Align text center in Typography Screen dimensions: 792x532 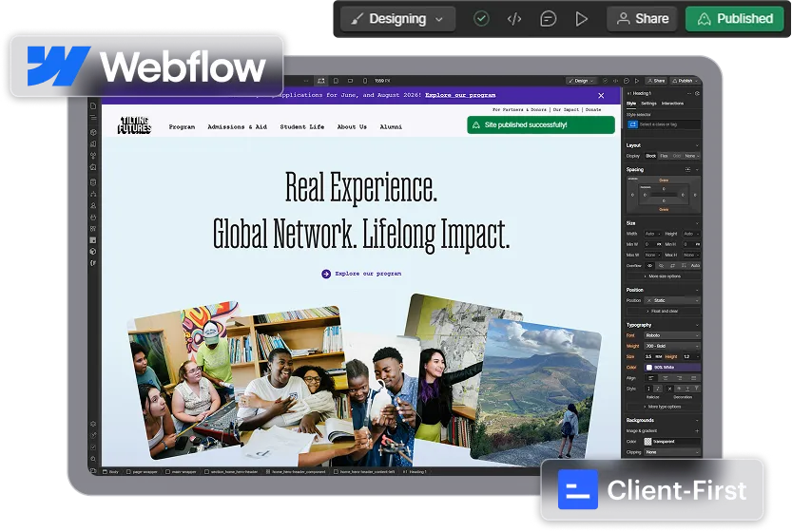(666, 378)
